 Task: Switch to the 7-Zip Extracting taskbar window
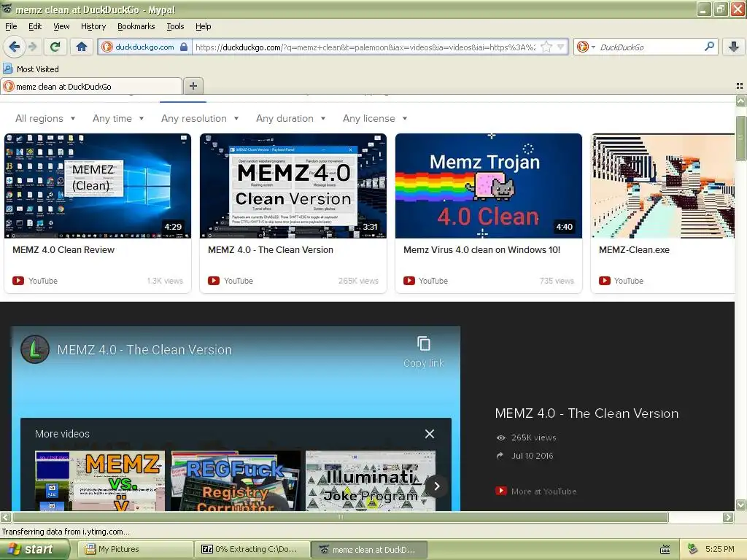click(x=252, y=549)
